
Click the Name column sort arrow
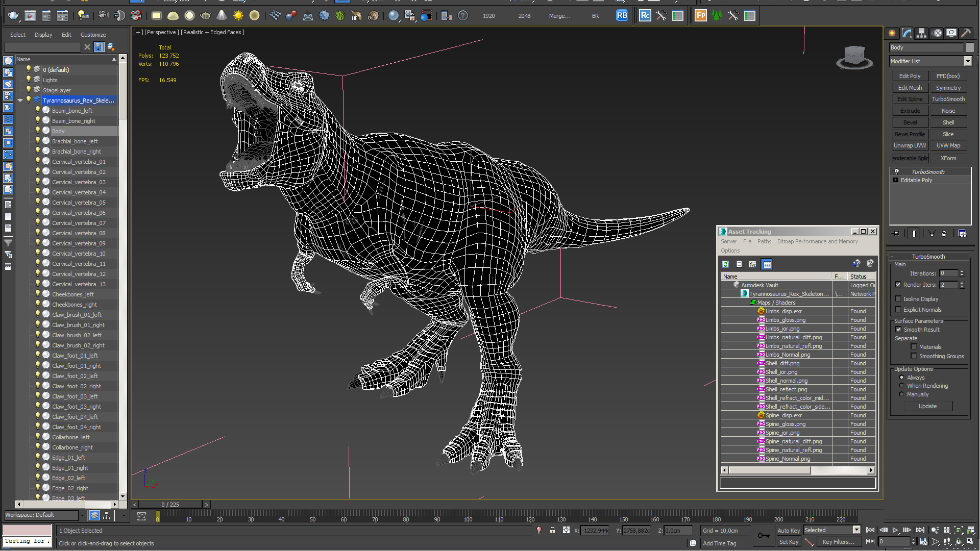114,60
